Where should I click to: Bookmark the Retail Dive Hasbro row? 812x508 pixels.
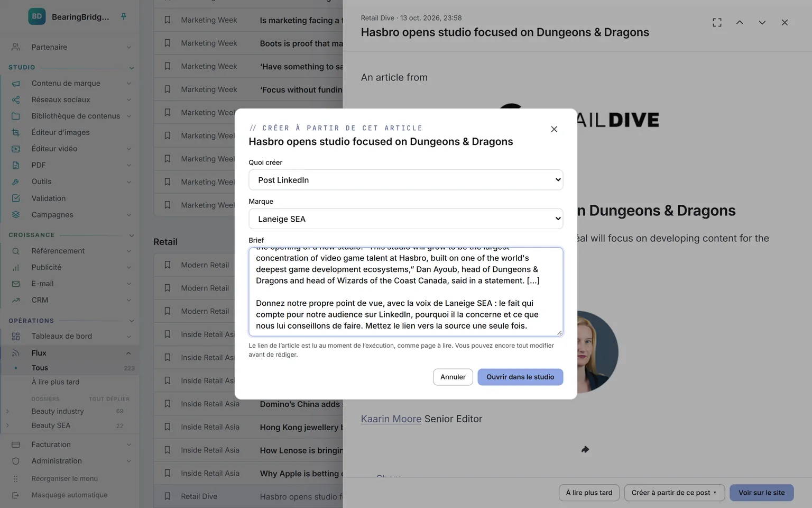click(168, 496)
